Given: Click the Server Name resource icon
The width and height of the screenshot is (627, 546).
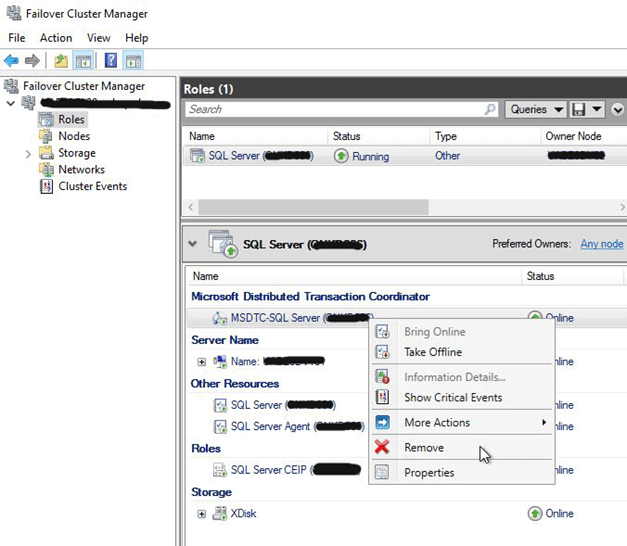Looking at the screenshot, I should [x=220, y=361].
